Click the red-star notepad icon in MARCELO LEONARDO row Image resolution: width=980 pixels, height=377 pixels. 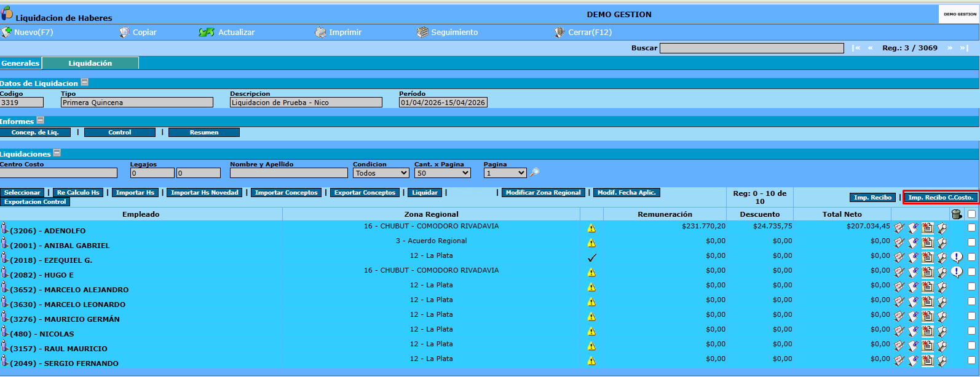tap(928, 301)
